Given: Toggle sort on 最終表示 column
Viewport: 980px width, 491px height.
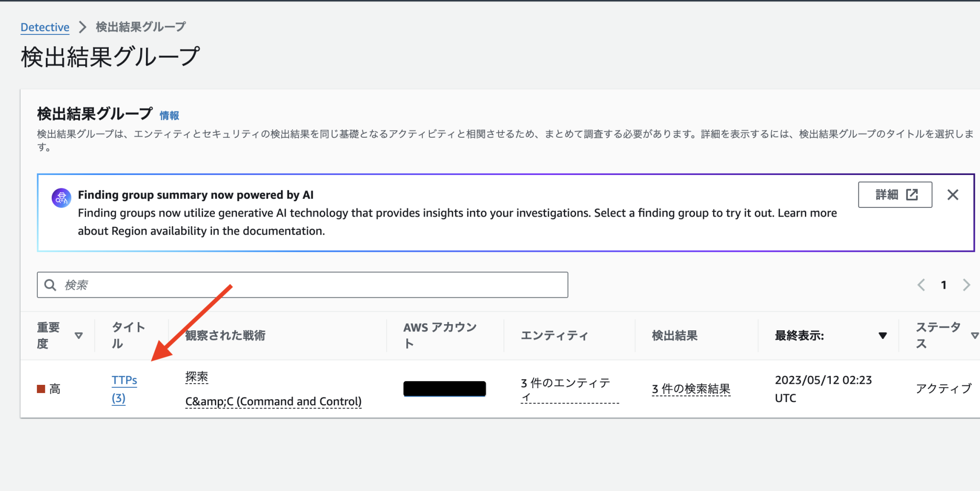Looking at the screenshot, I should 883,336.
